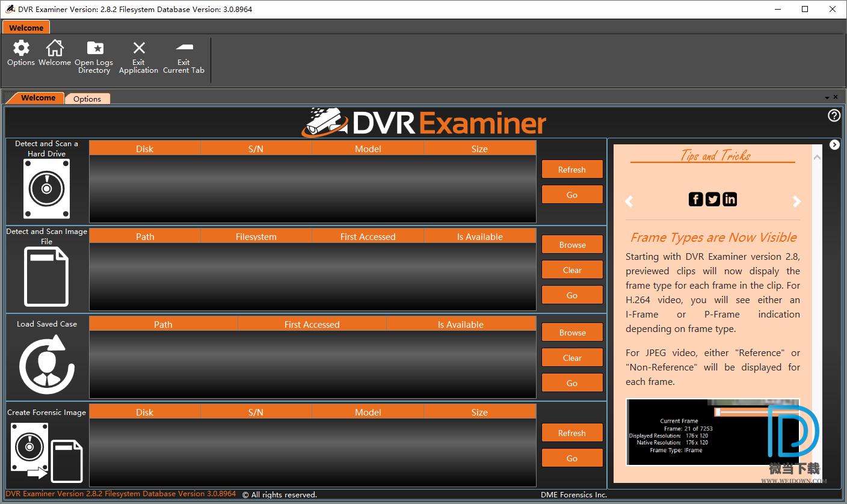The height and width of the screenshot is (504, 847).
Task: Click the Welcome home icon
Action: [x=55, y=48]
